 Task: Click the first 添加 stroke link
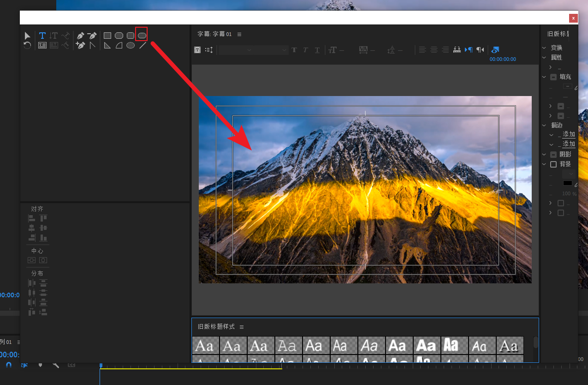569,134
